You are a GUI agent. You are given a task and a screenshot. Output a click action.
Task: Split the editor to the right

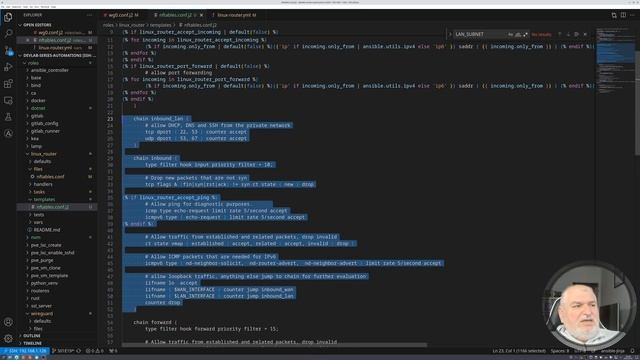623,15
